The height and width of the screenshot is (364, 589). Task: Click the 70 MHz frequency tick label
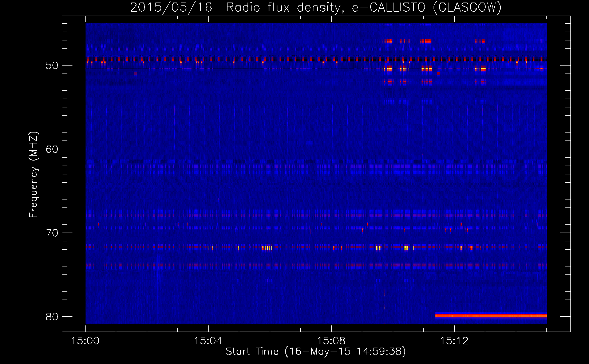52,233
